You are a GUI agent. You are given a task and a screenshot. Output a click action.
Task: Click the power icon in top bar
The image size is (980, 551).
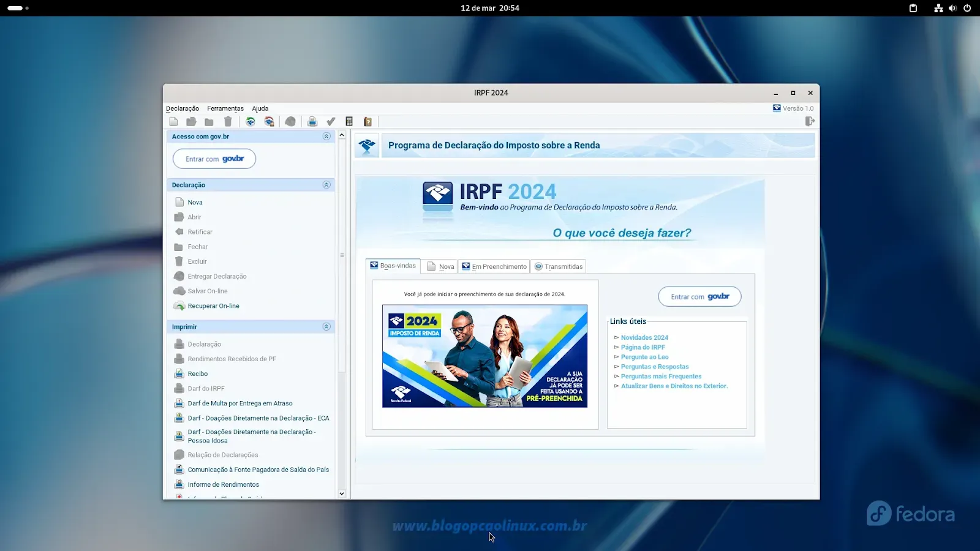click(967, 8)
